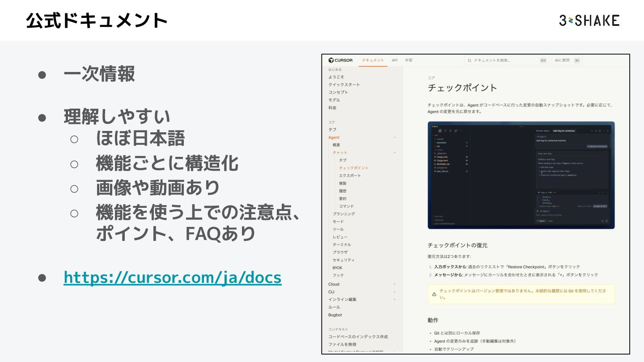Switch to the 学習 tab
This screenshot has width=644, height=362.
tap(409, 60)
